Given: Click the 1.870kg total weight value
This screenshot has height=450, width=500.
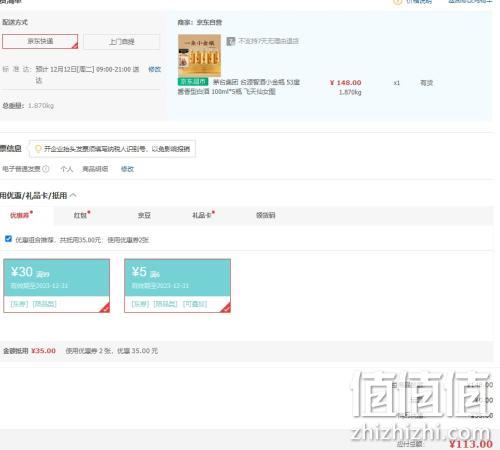Looking at the screenshot, I should tap(41, 106).
